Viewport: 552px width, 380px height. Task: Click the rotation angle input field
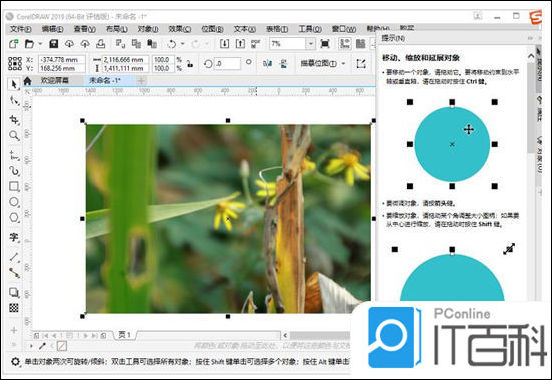[227, 64]
